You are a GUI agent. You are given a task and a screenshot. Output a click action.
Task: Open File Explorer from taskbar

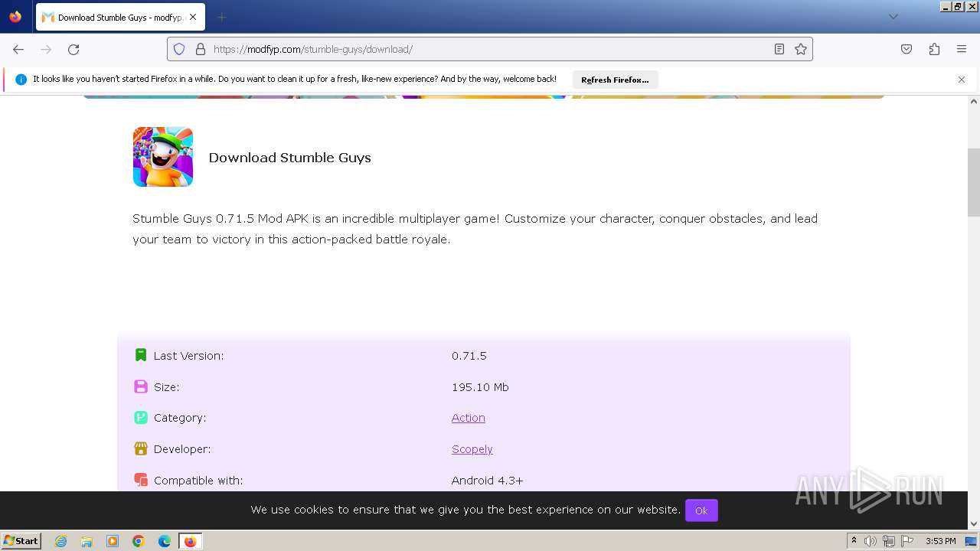(x=87, y=541)
